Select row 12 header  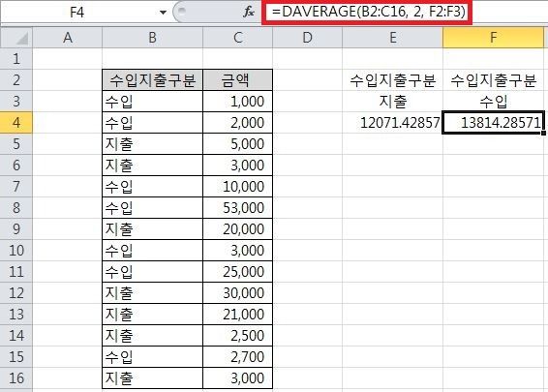[16, 293]
